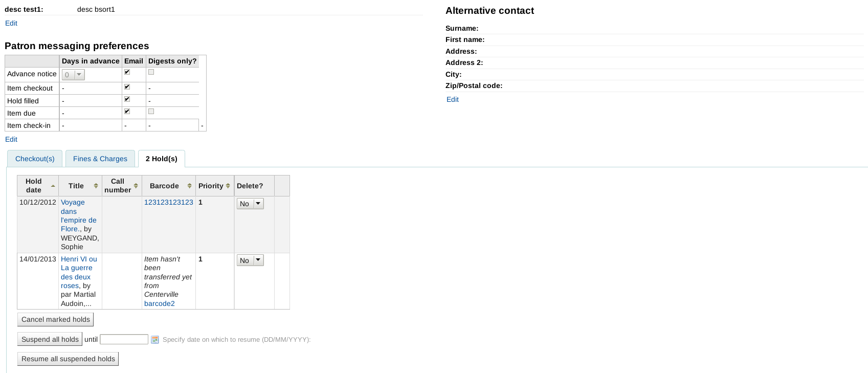Image resolution: width=868 pixels, height=373 pixels.
Task: Sort holds by Call number column arrows
Action: click(x=136, y=186)
